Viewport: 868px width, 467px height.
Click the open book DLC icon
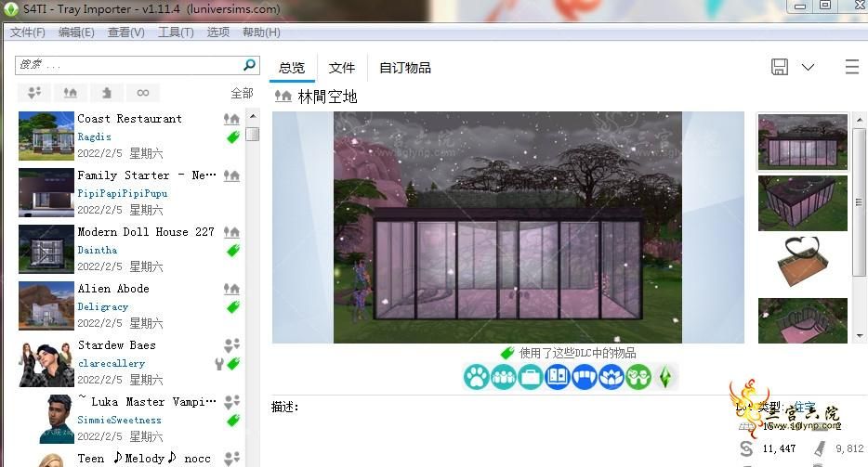pos(558,377)
